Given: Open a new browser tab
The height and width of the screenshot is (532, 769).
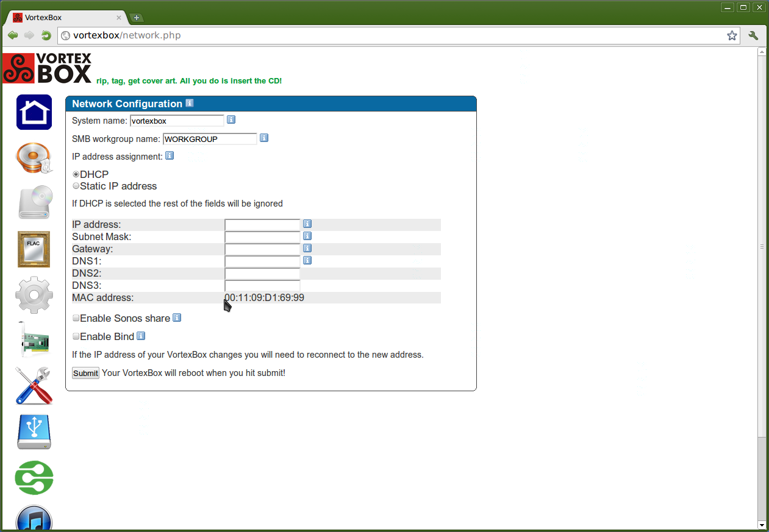Looking at the screenshot, I should click(137, 18).
